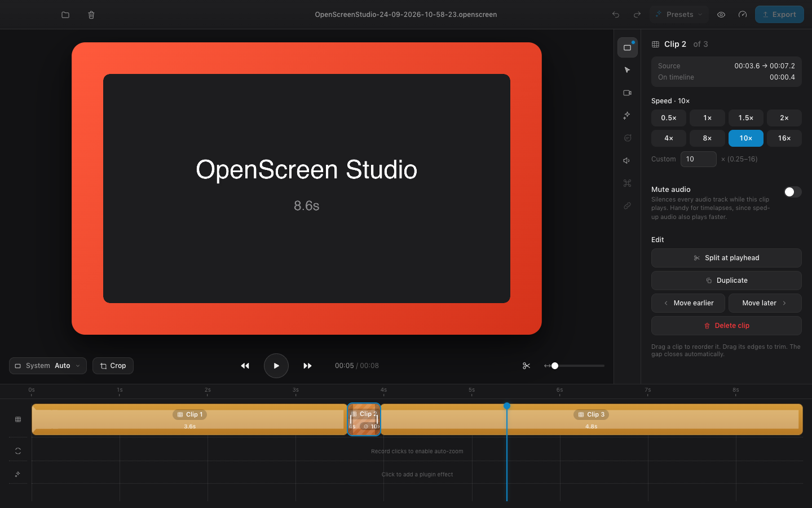Click the redo arrow icon
812x508 pixels.
pos(637,15)
